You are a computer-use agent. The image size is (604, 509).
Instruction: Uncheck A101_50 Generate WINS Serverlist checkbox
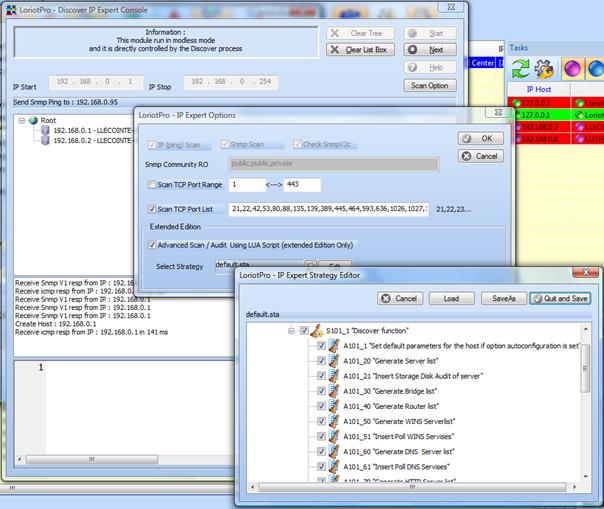(321, 421)
